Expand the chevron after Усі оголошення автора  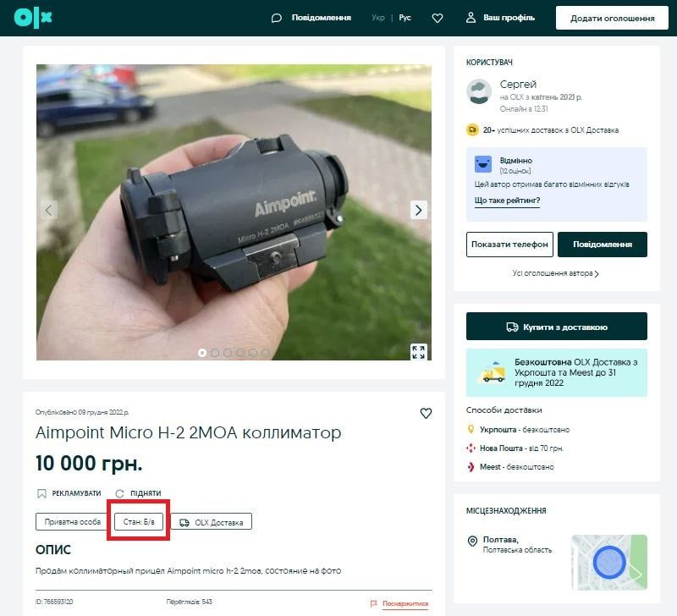pyautogui.click(x=597, y=273)
